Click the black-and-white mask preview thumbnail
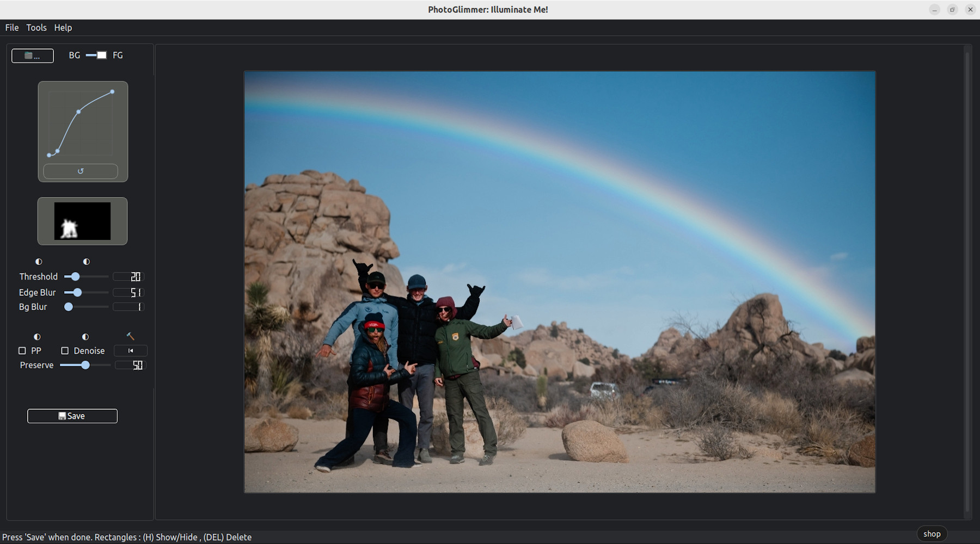Viewport: 980px width, 544px height. [82, 221]
